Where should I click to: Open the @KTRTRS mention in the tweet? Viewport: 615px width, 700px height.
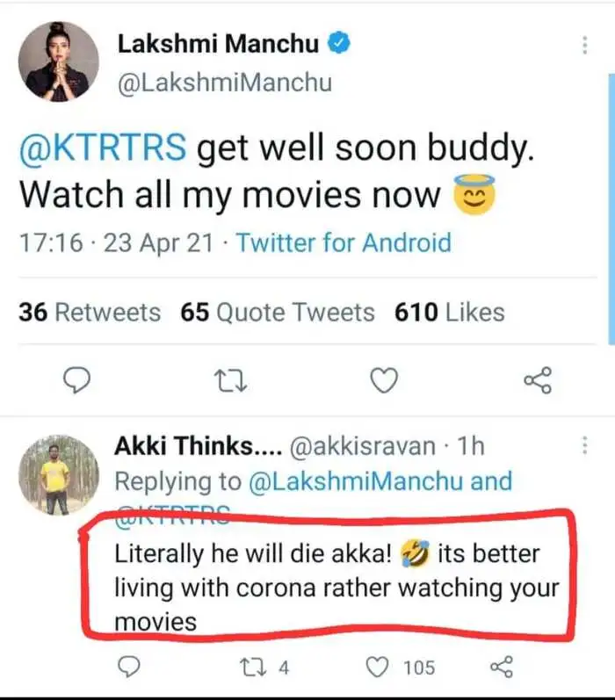(102, 149)
